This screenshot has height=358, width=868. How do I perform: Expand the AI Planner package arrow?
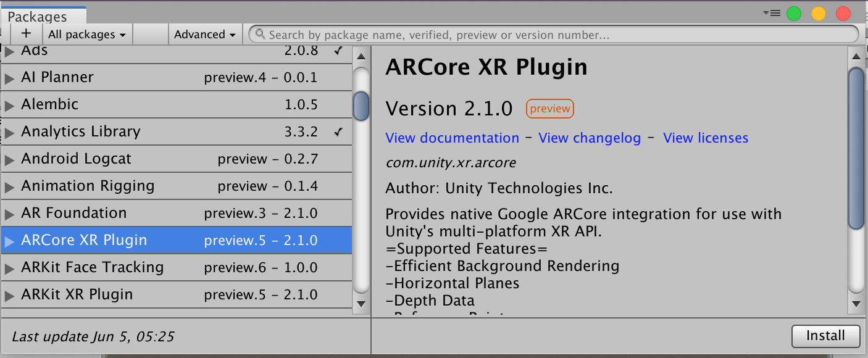[9, 78]
